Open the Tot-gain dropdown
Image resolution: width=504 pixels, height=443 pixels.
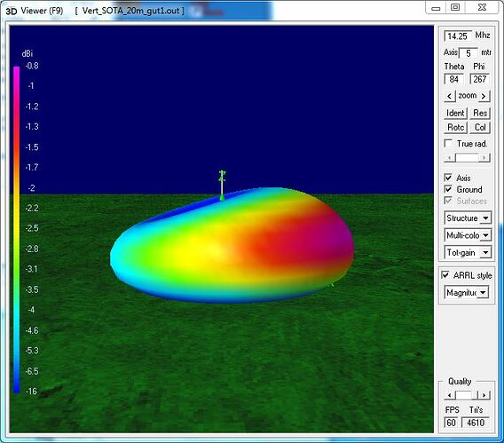coord(468,253)
